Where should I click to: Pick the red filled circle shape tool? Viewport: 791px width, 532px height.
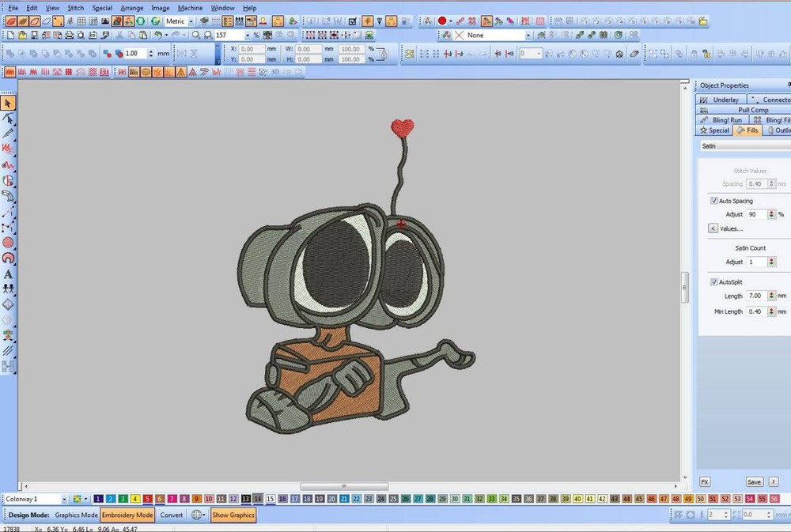pyautogui.click(x=8, y=243)
